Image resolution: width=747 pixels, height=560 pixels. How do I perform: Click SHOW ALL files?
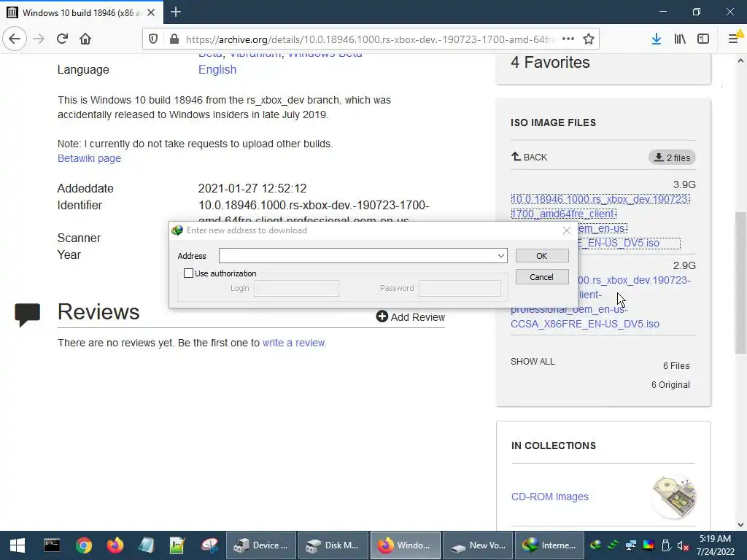coord(533,362)
